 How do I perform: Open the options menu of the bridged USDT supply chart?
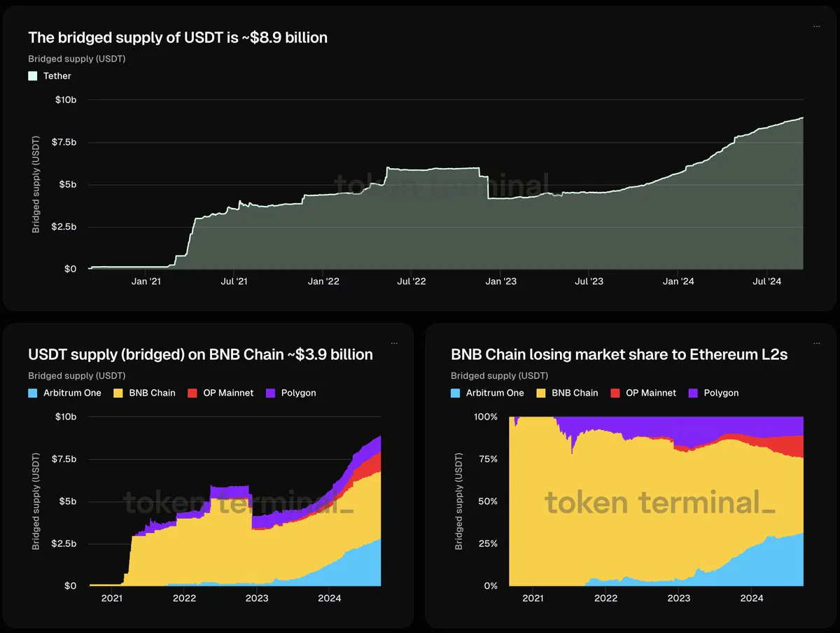816,26
